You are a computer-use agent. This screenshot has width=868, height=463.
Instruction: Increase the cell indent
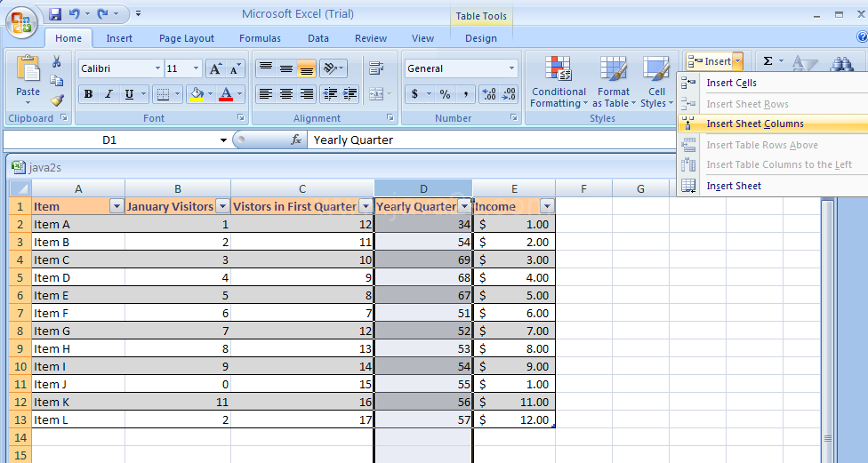(x=350, y=94)
